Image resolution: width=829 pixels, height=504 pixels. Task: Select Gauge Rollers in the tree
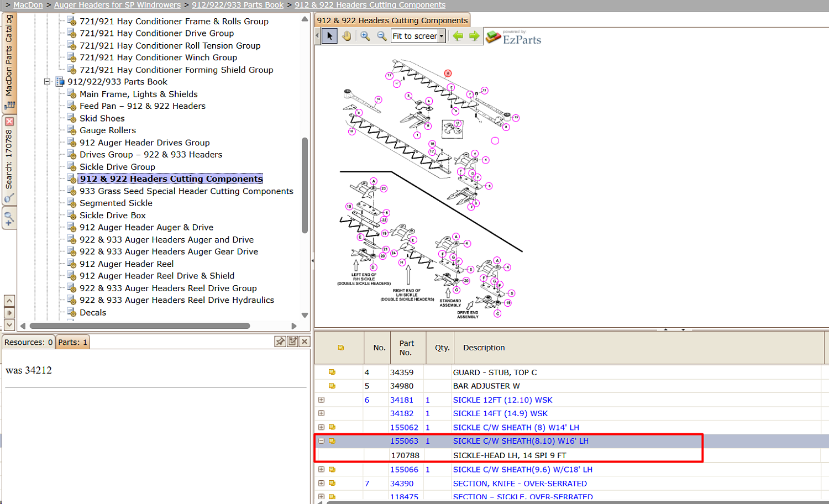coord(108,130)
